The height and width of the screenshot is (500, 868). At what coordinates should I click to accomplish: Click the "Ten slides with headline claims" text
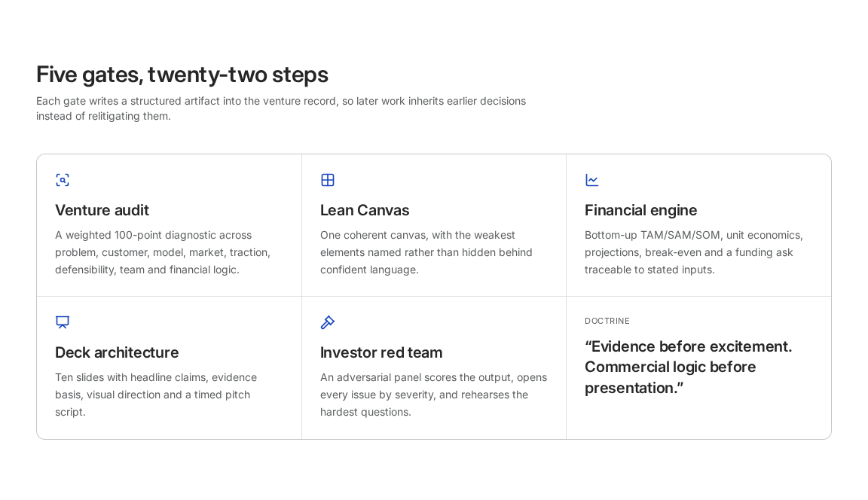pos(156,395)
